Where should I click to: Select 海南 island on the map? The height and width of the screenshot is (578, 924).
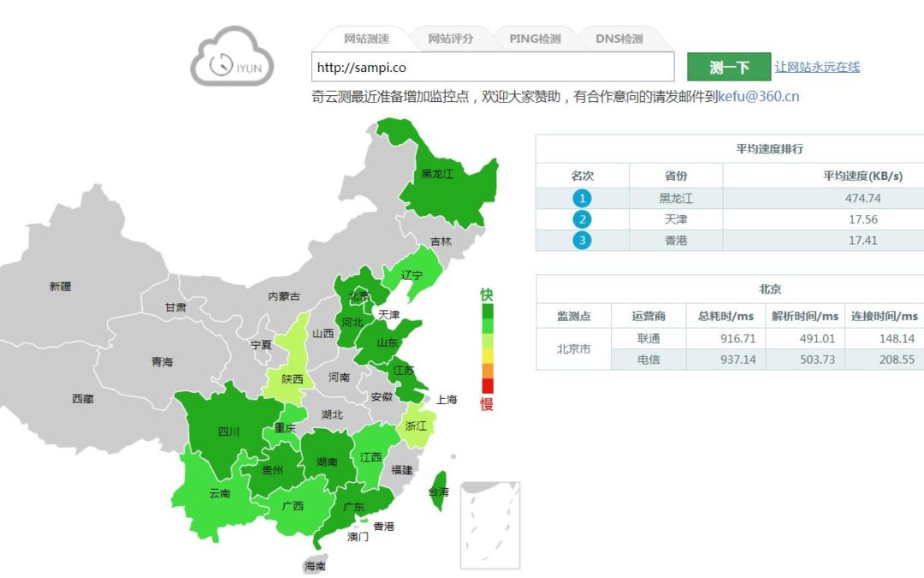pyautogui.click(x=315, y=566)
